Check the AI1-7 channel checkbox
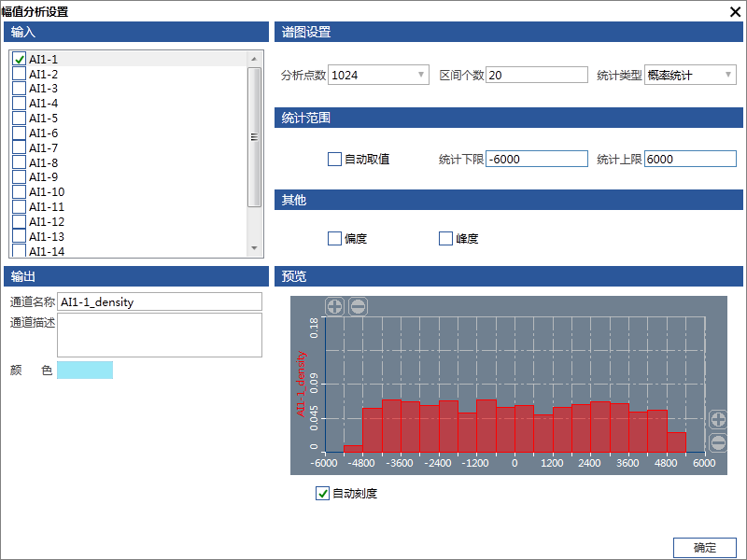 (x=19, y=147)
